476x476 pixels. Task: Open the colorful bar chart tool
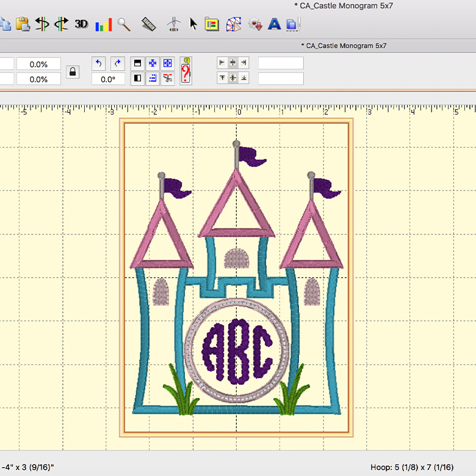coord(104,24)
